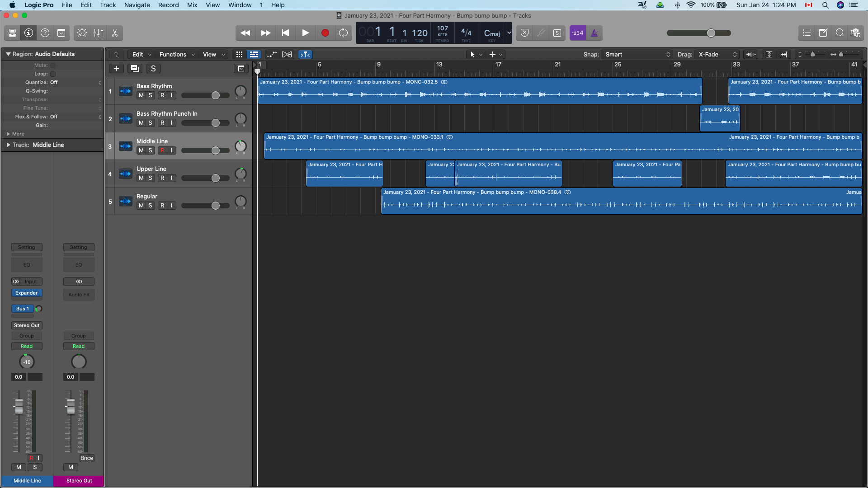Toggle record enable on Middle Line track

pos(162,150)
